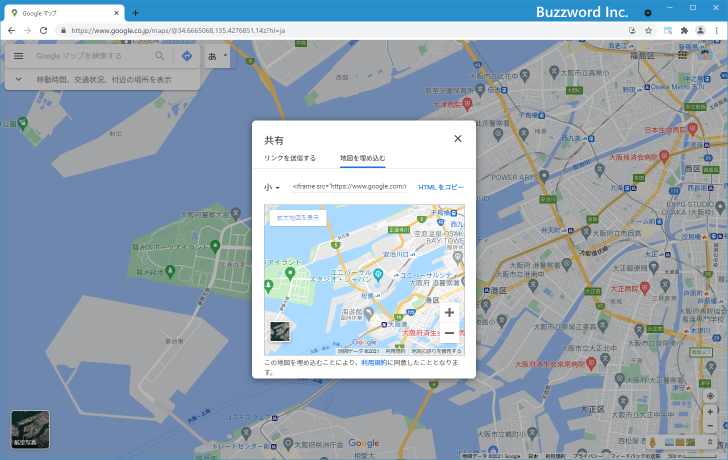Image resolution: width=728 pixels, height=460 pixels.
Task: Click 拡大地図を表示 in the preview map
Action: [x=298, y=218]
